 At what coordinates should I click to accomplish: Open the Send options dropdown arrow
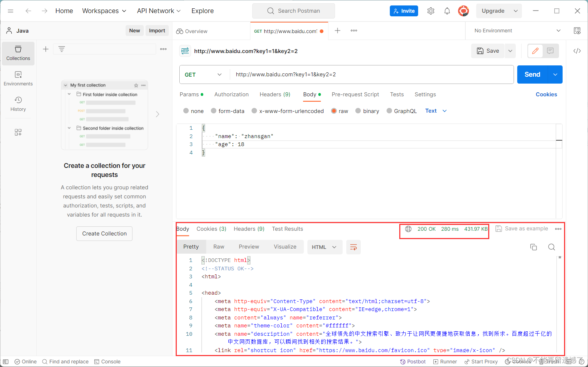555,74
